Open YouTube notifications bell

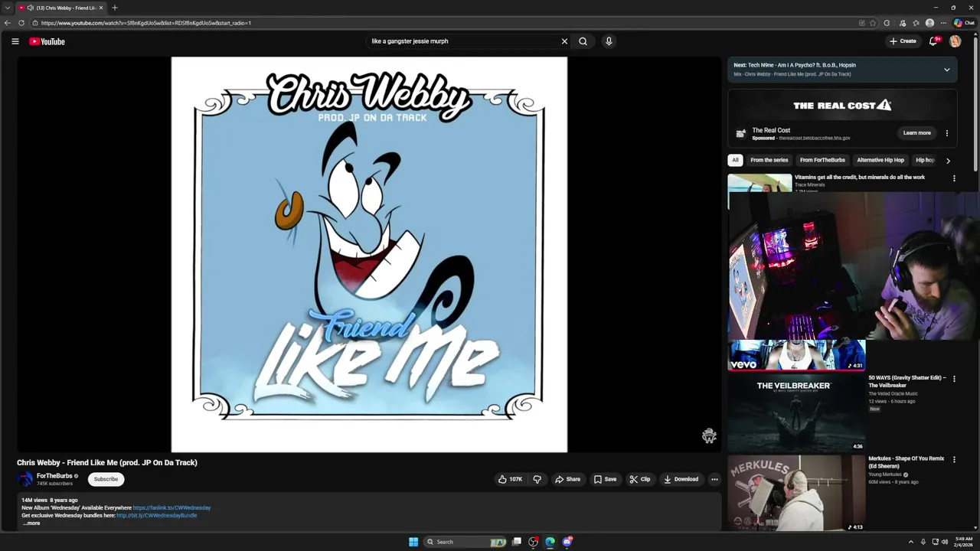coord(933,41)
